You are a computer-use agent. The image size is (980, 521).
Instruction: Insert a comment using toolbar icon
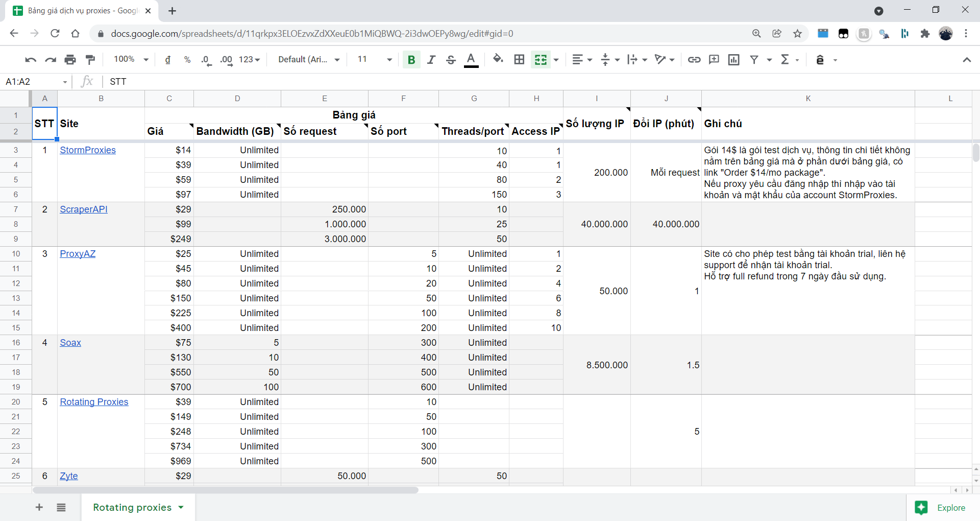click(714, 60)
